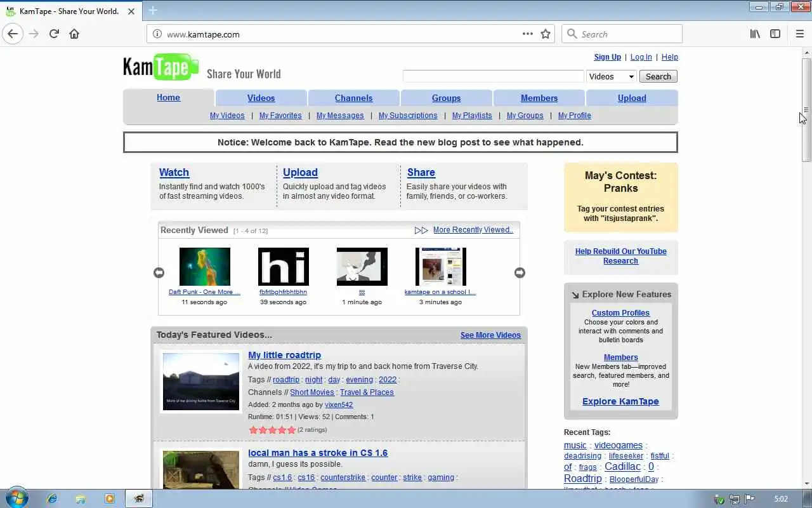Open My Videos submenu link
The image size is (812, 508).
(227, 116)
